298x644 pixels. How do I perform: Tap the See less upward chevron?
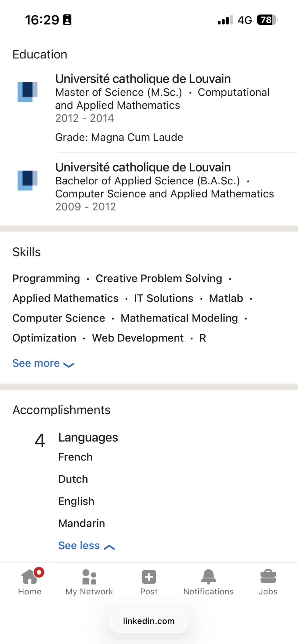(x=109, y=547)
